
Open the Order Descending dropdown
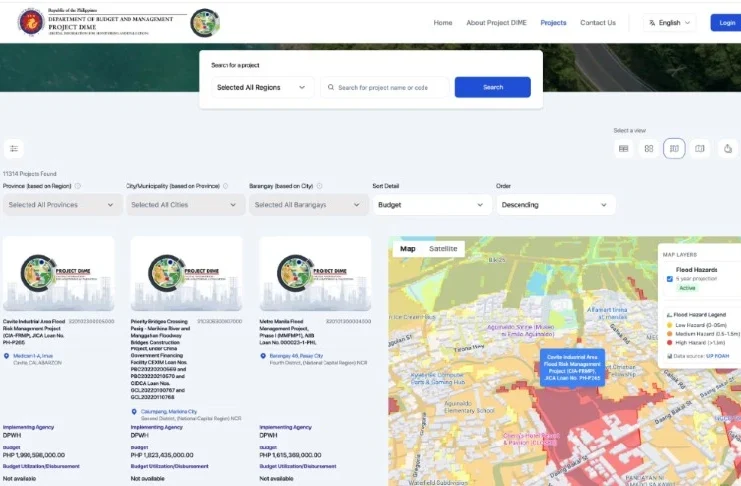[x=555, y=205]
